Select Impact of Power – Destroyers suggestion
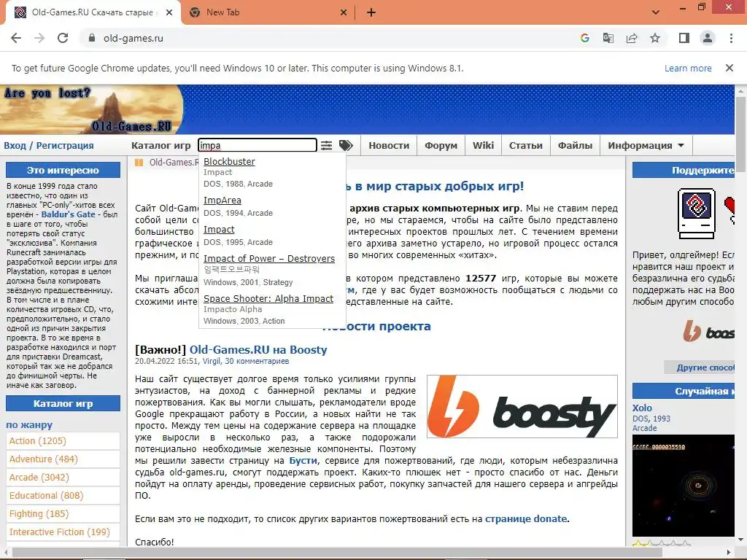Image resolution: width=747 pixels, height=560 pixels. [x=269, y=259]
